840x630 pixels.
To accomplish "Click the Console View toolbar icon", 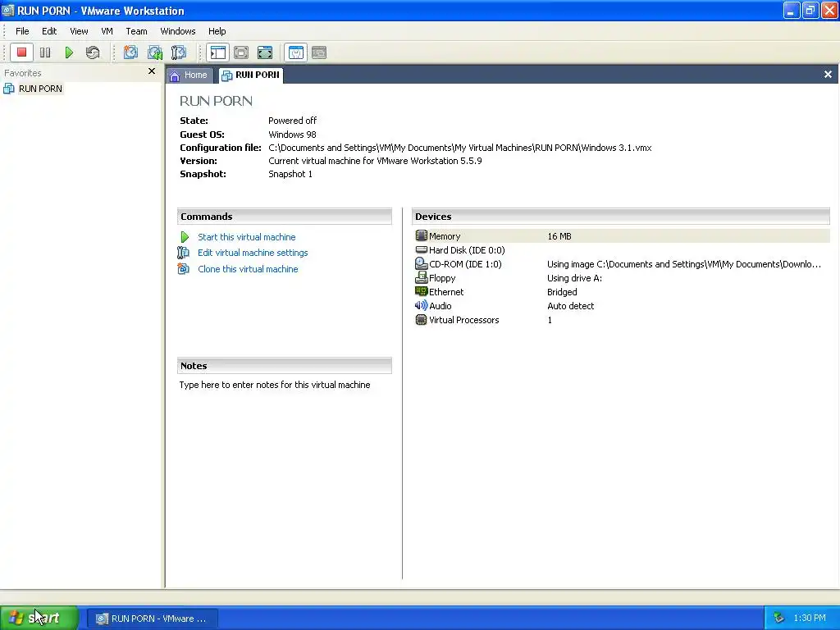I will (319, 52).
